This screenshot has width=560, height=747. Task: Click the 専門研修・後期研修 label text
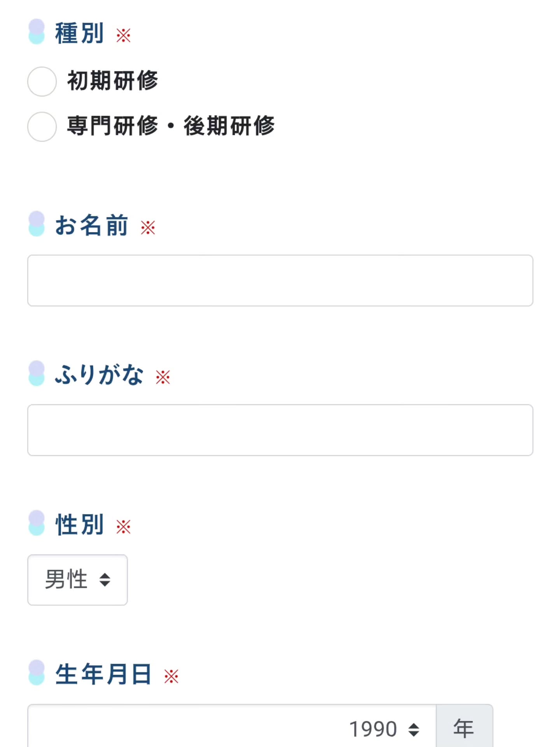point(171,126)
